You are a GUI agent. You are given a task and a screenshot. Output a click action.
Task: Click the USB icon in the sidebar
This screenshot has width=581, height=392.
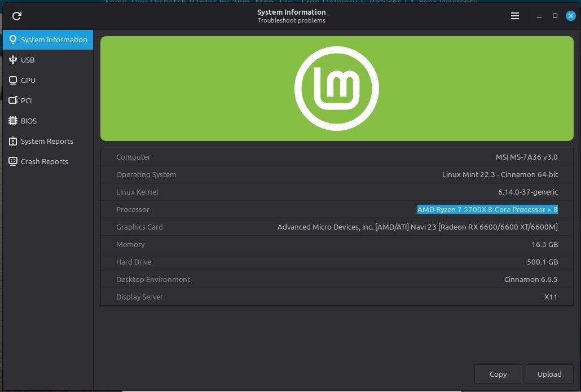13,60
